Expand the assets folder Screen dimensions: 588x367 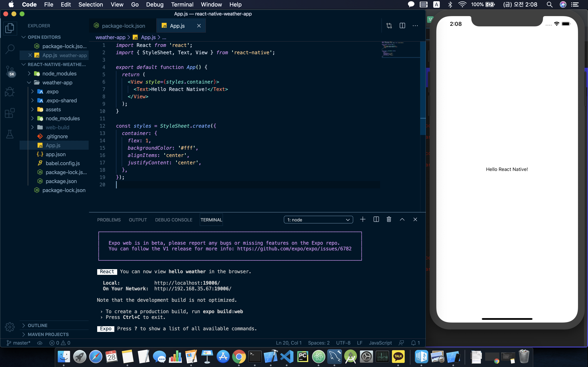[x=53, y=109]
